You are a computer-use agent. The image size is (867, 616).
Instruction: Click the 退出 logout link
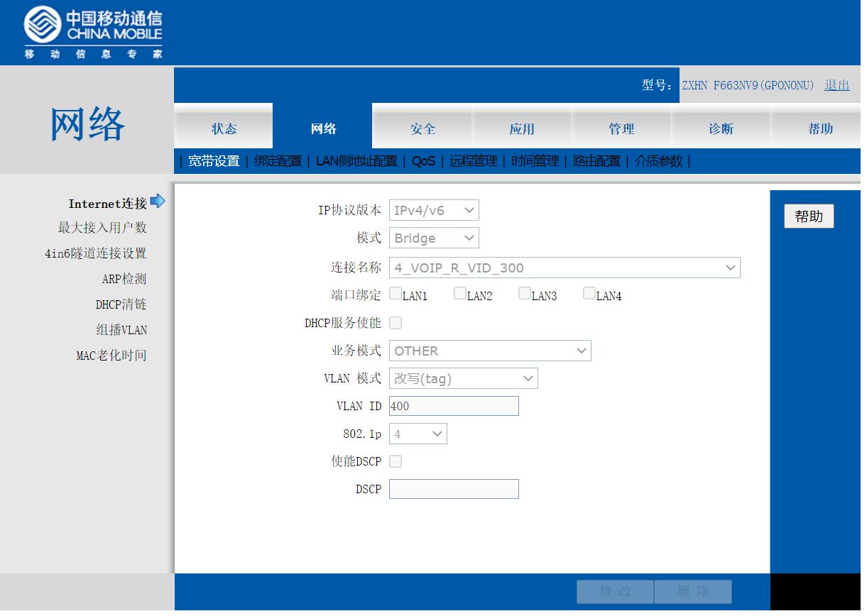point(838,84)
